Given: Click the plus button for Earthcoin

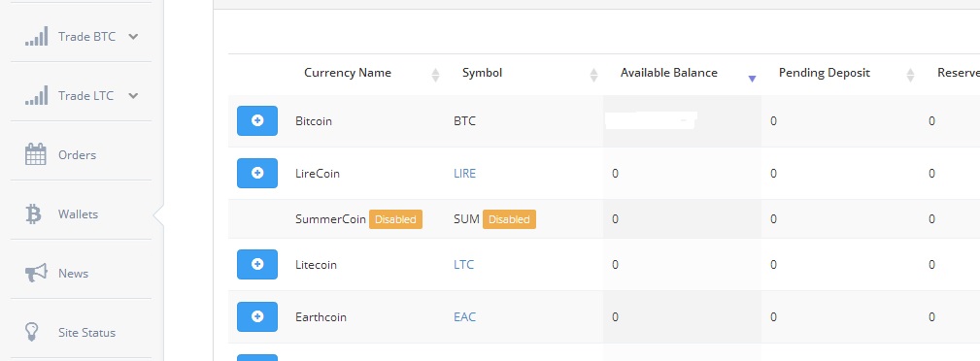Looking at the screenshot, I should click(x=256, y=316).
